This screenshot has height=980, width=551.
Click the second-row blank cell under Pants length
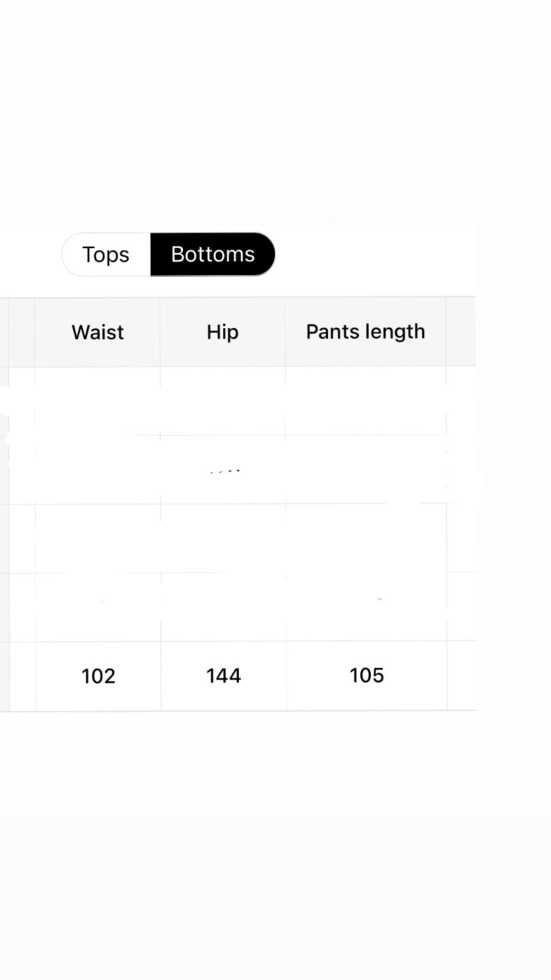[x=365, y=469]
